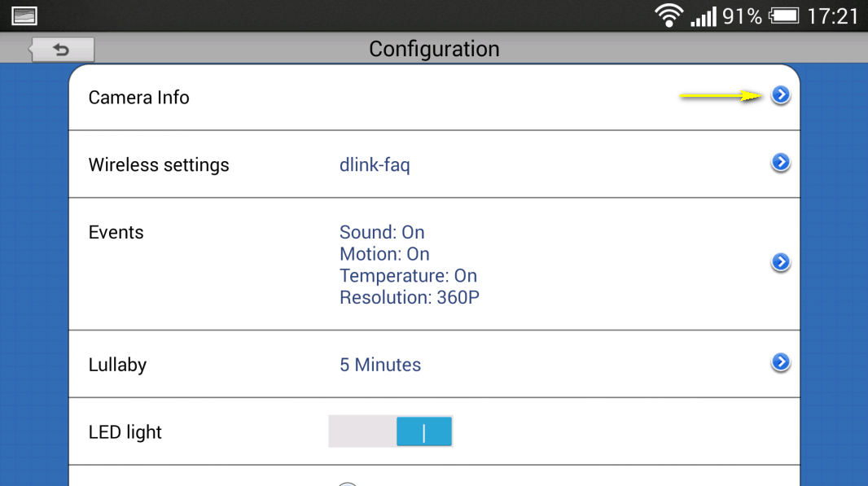Screen dimensions: 868x486
Task: Open Lullaby duration chevron arrow
Action: (x=781, y=362)
